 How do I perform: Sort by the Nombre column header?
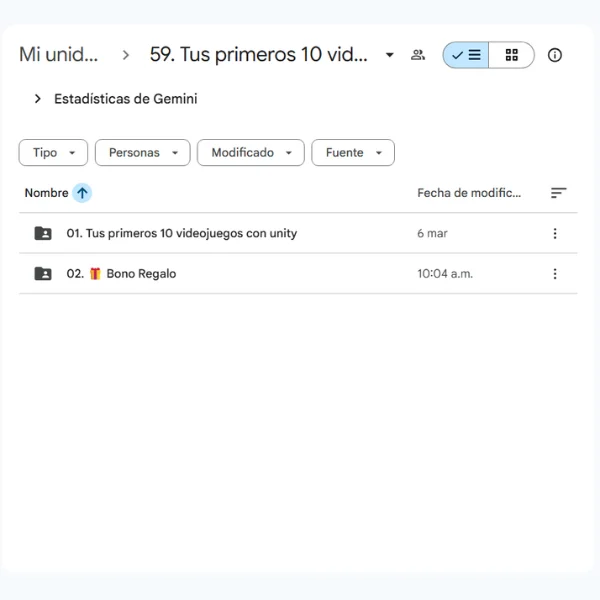click(46, 193)
